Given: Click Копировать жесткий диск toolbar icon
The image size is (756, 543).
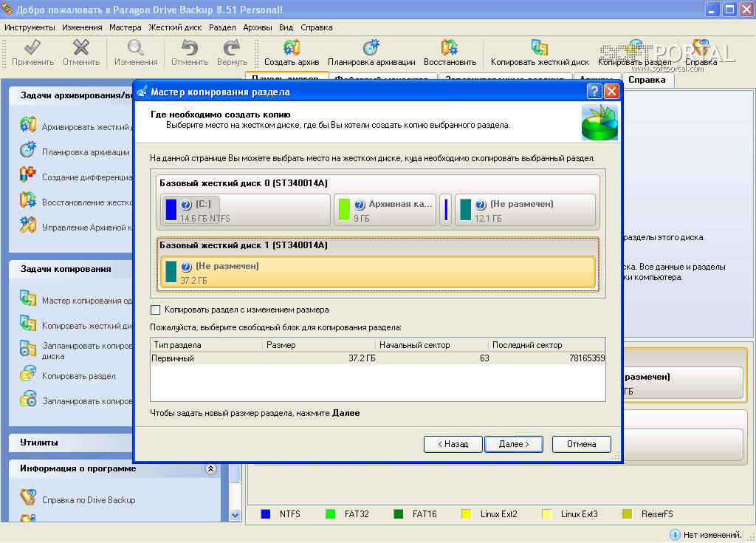Looking at the screenshot, I should [x=540, y=47].
